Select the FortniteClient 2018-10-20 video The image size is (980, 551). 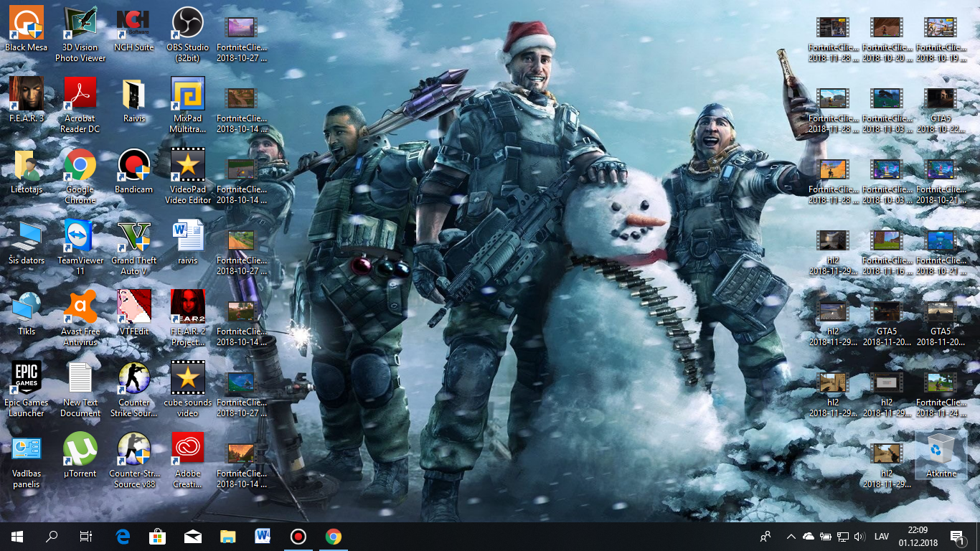(887, 40)
